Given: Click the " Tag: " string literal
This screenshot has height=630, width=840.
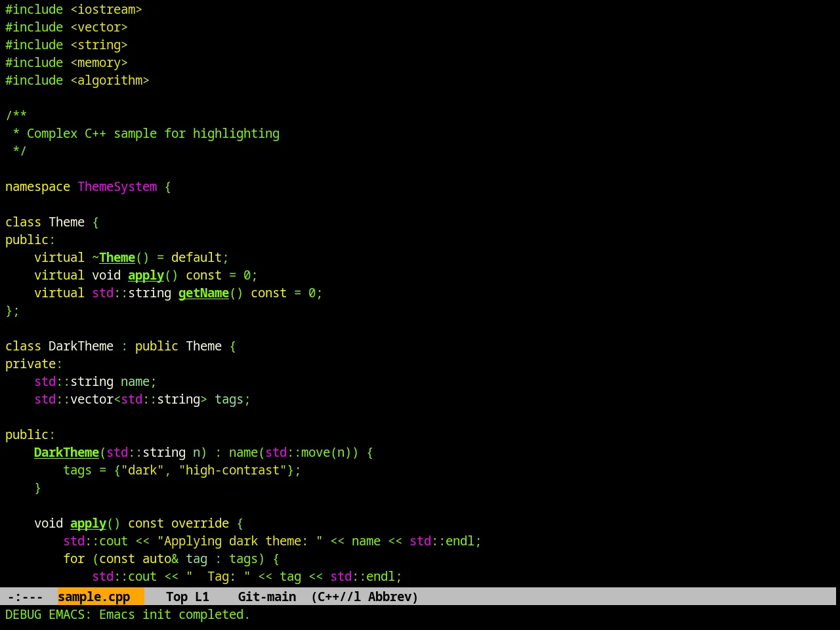Looking at the screenshot, I should tap(218, 576).
